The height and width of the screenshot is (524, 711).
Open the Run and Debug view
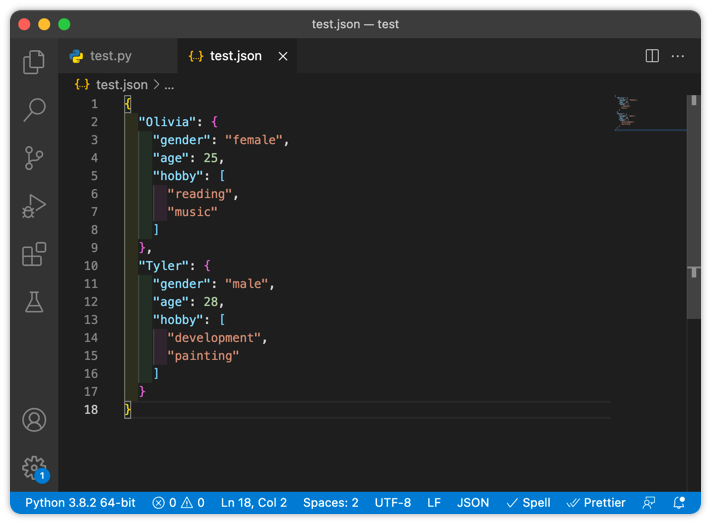pyautogui.click(x=34, y=206)
